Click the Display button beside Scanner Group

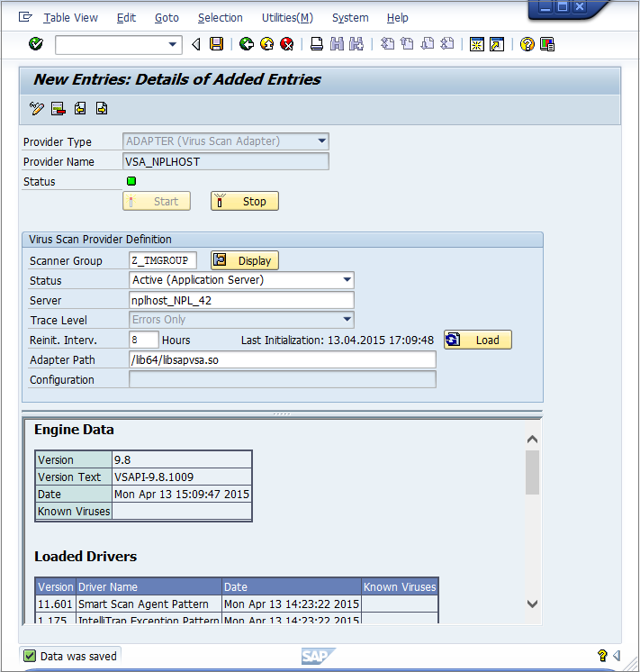coord(245,260)
